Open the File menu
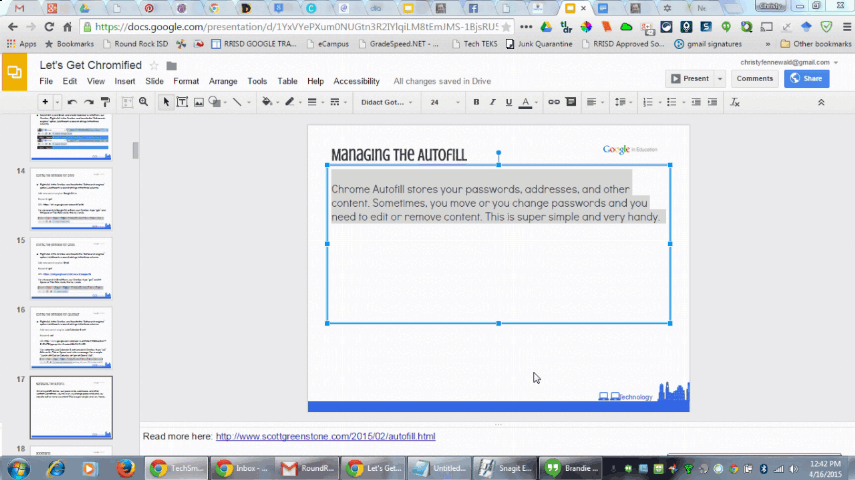The width and height of the screenshot is (855, 480). point(46,81)
